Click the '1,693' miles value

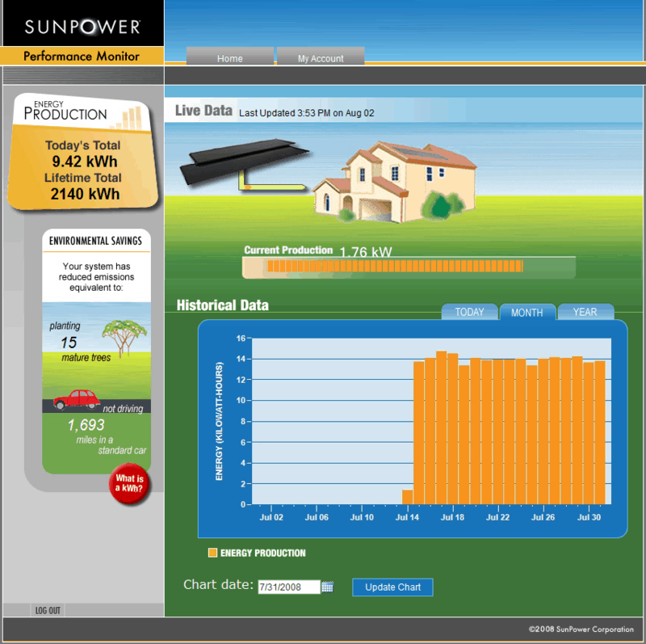pyautogui.click(x=86, y=425)
